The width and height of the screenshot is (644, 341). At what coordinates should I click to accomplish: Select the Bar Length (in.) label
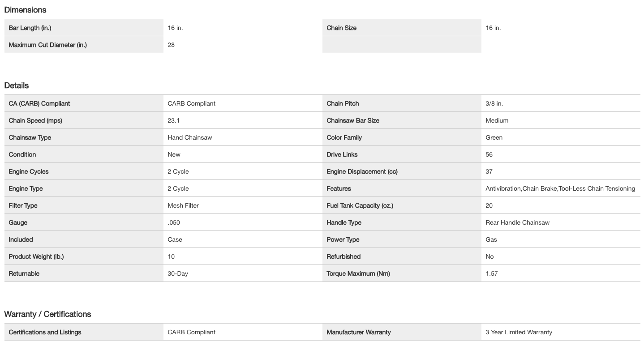tap(30, 28)
